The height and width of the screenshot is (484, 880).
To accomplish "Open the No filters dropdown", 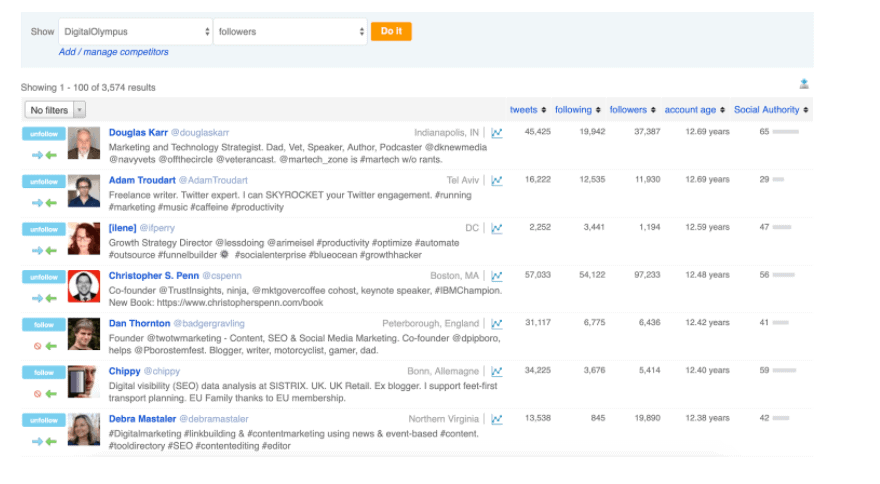I will (x=55, y=110).
